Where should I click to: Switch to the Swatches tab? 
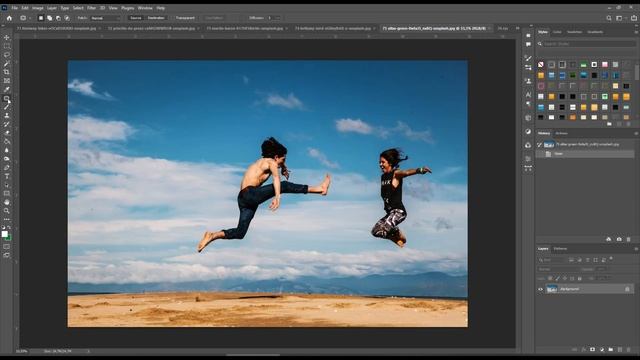[x=574, y=32]
